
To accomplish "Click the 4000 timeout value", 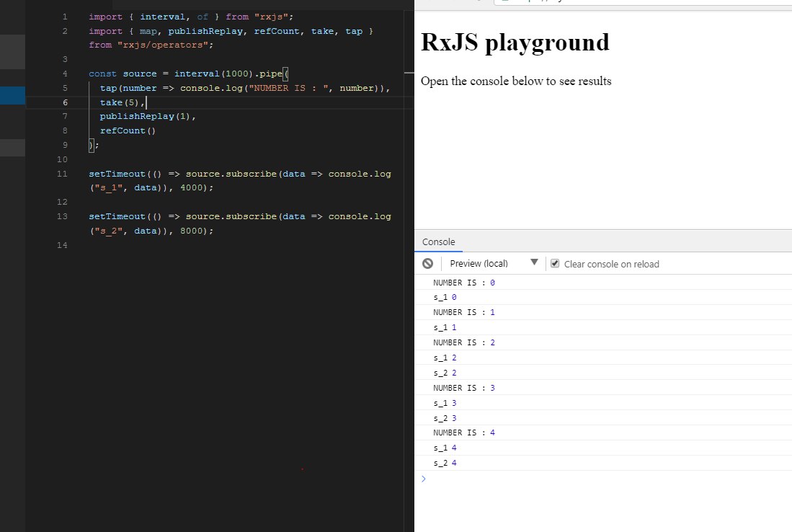I will [x=192, y=187].
